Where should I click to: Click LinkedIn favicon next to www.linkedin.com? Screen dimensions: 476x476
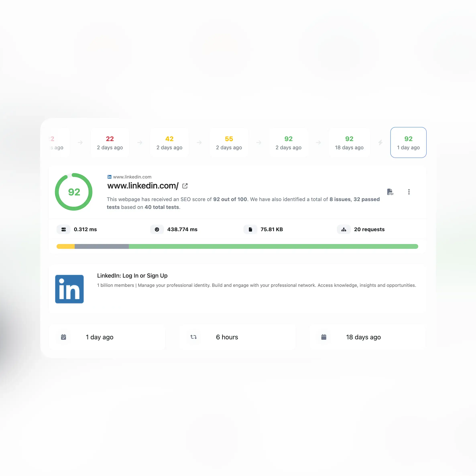109,177
